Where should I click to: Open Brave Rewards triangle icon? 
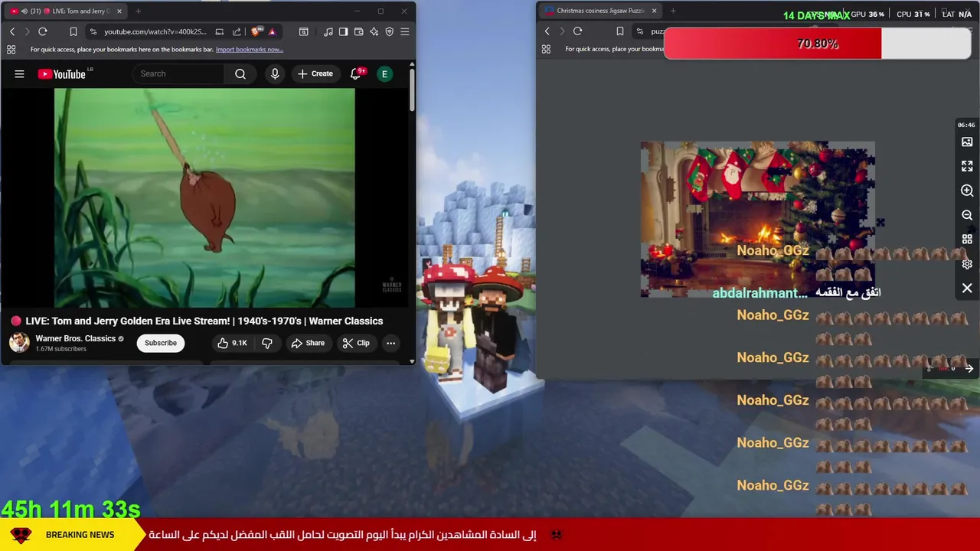272,31
